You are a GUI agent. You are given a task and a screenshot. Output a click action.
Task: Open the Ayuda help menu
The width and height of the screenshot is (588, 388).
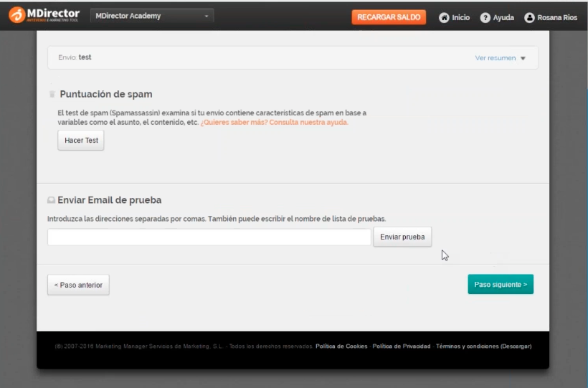tap(497, 18)
